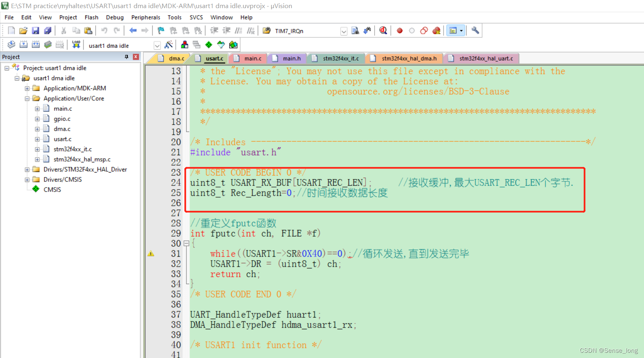Kill all breakpoints icon
644x358 pixels.
(436, 30)
